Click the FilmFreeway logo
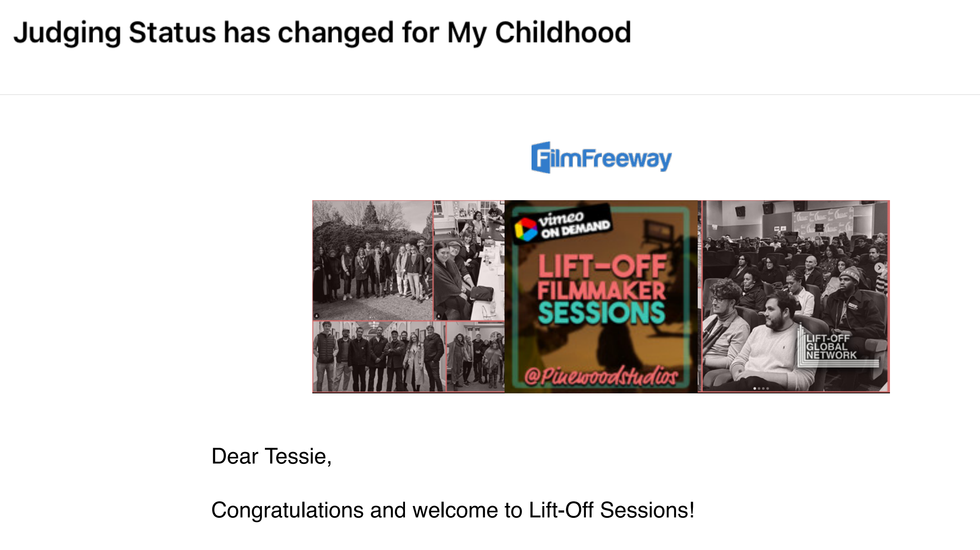980x550 pixels. 601,158
